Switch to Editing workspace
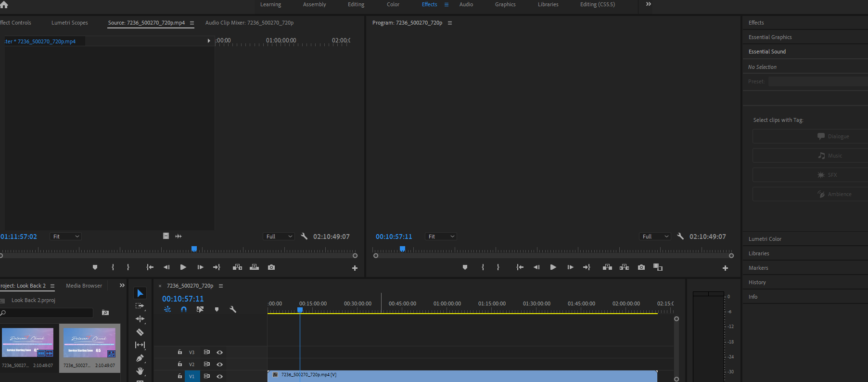868x382 pixels. point(356,4)
